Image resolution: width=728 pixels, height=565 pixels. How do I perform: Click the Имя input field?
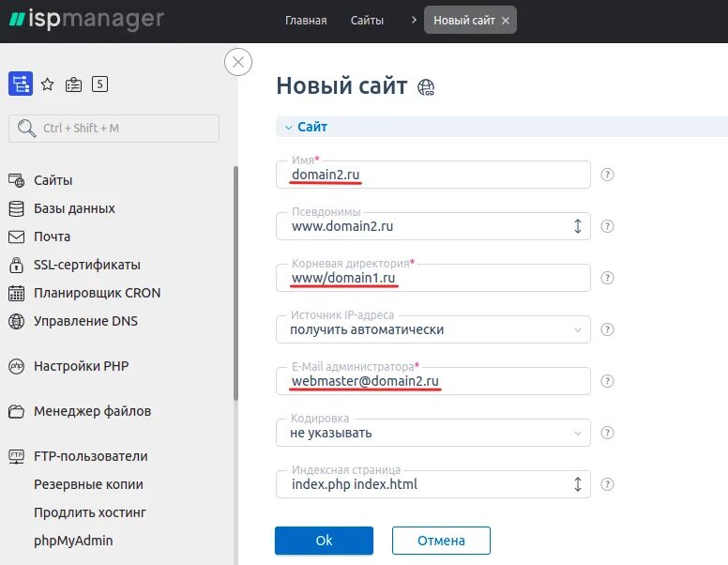point(433,176)
